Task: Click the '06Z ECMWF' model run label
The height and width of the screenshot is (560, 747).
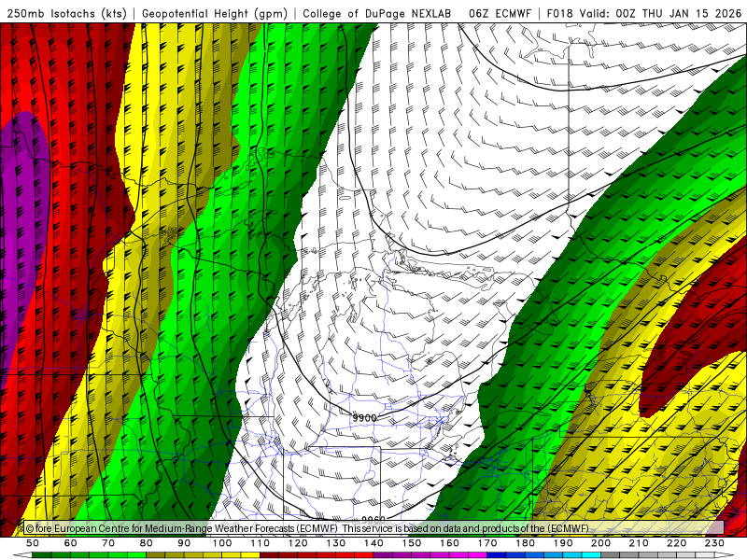Action: pos(500,14)
